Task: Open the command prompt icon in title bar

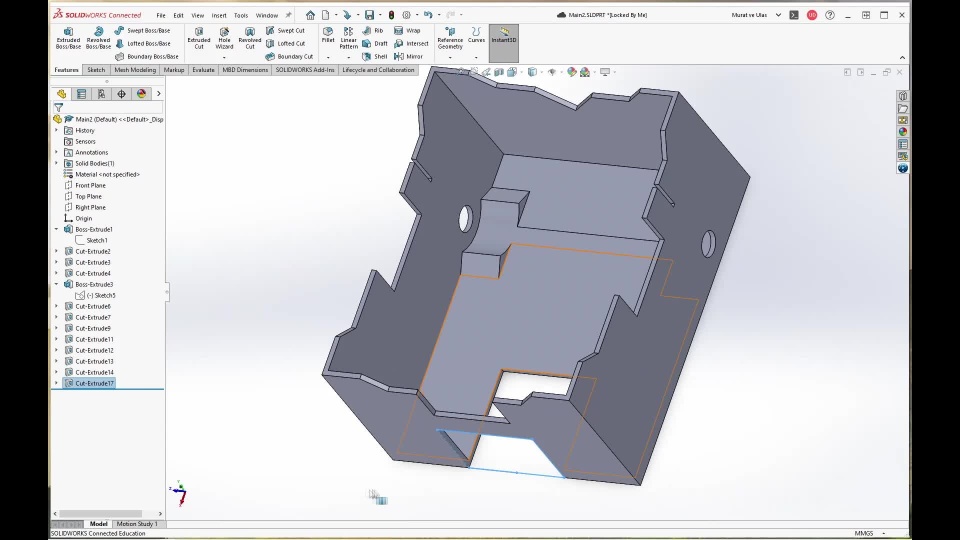Action: tap(794, 15)
